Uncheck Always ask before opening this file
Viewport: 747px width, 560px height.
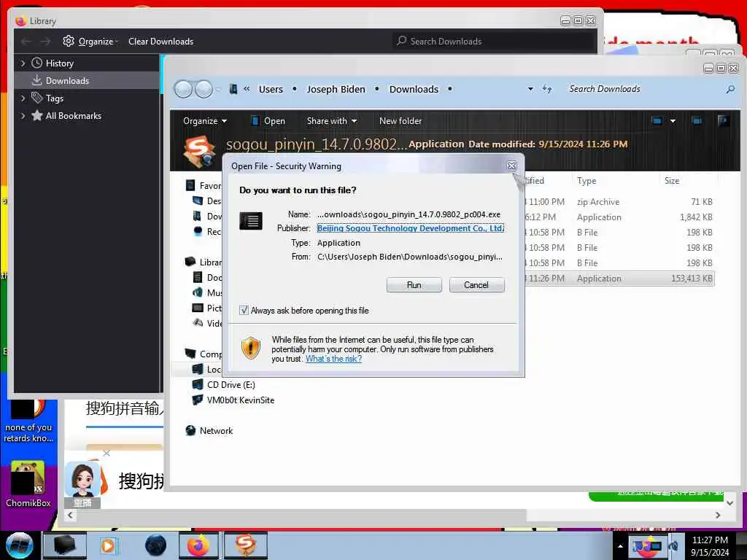[x=244, y=311]
